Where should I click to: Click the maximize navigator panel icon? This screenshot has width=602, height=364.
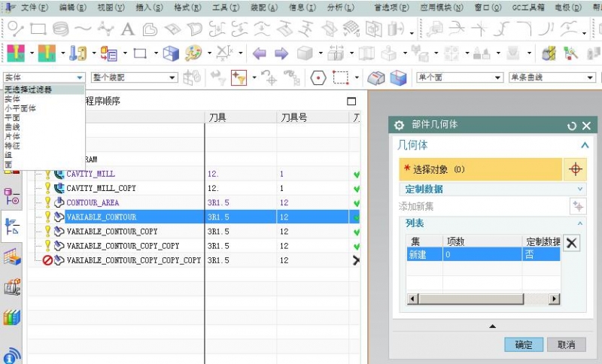pyautogui.click(x=351, y=102)
